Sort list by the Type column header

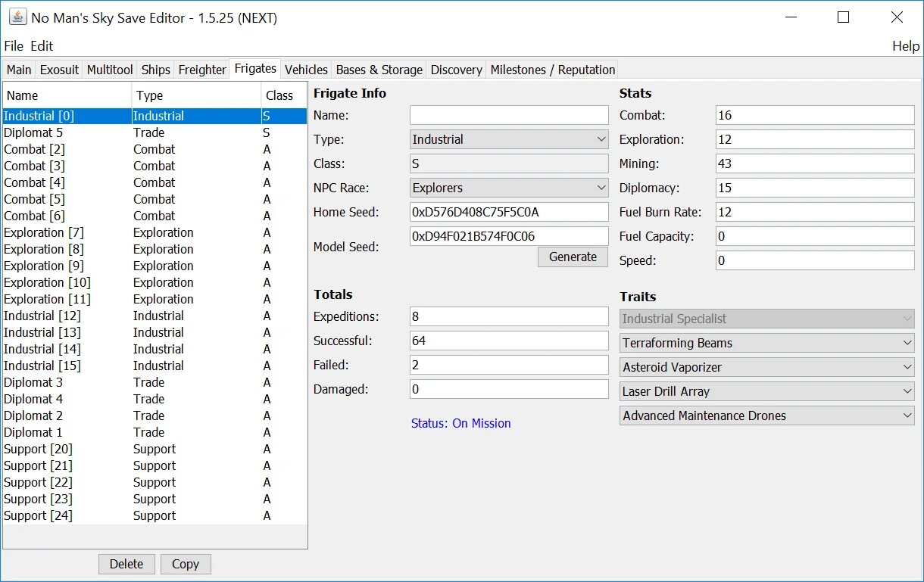coord(196,95)
